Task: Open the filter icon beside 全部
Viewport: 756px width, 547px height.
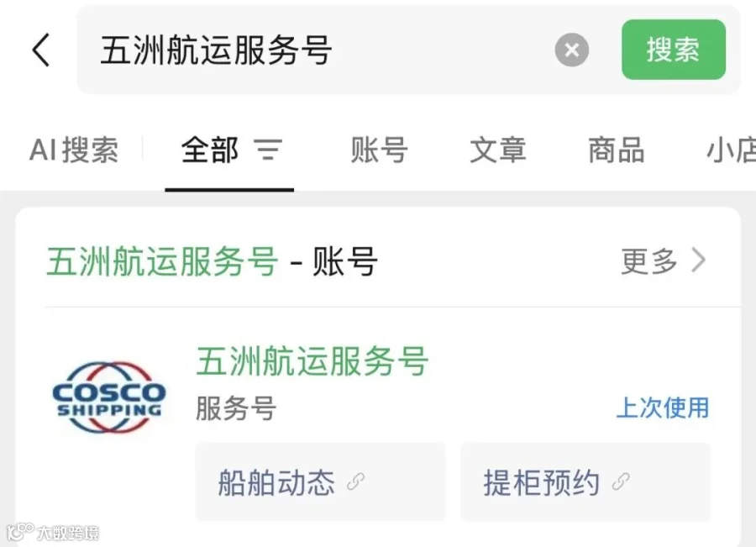Action: 269,150
